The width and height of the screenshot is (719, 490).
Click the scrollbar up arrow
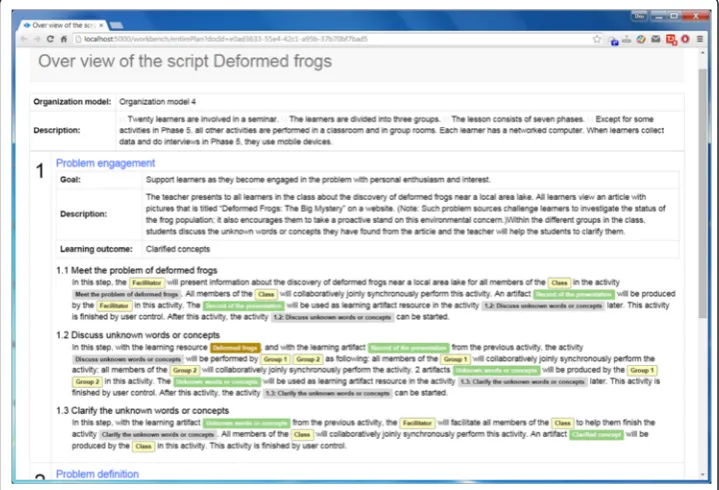(x=702, y=53)
